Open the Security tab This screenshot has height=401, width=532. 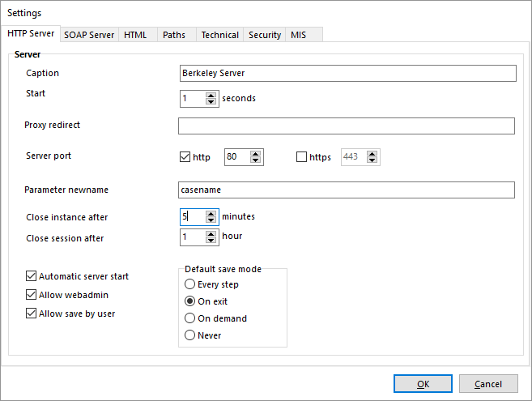[265, 35]
